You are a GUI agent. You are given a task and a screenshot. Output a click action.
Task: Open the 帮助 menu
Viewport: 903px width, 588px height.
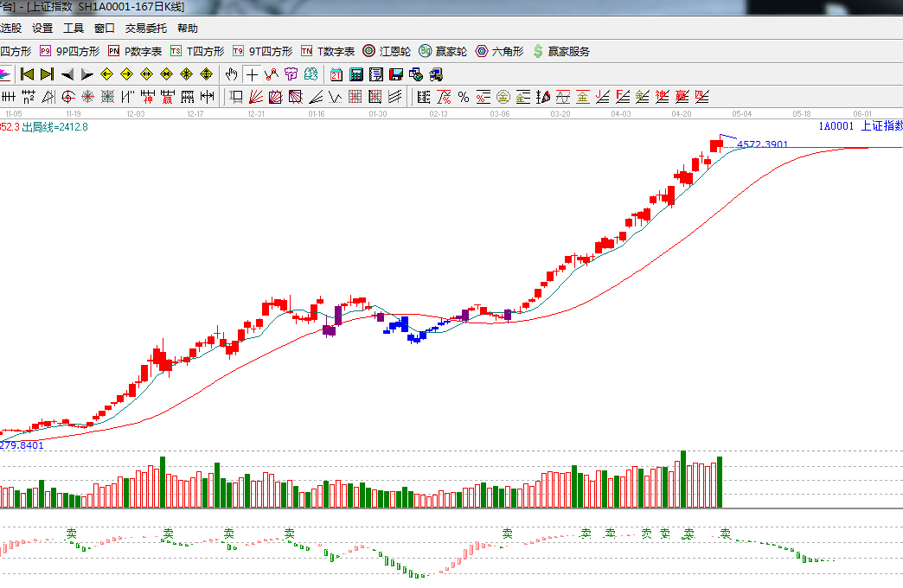(x=188, y=28)
